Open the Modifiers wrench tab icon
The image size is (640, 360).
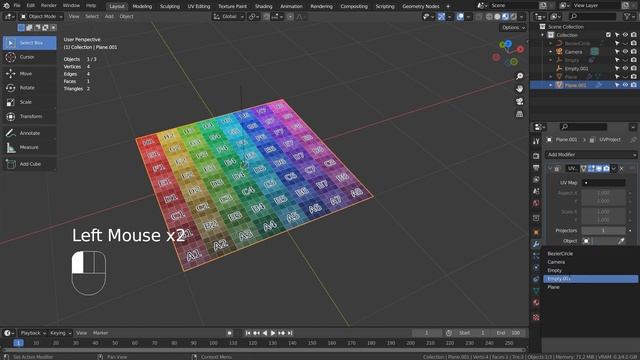tap(536, 244)
